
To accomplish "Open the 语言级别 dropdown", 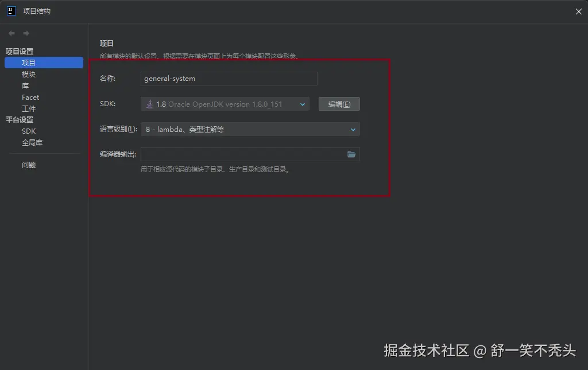I will click(250, 129).
